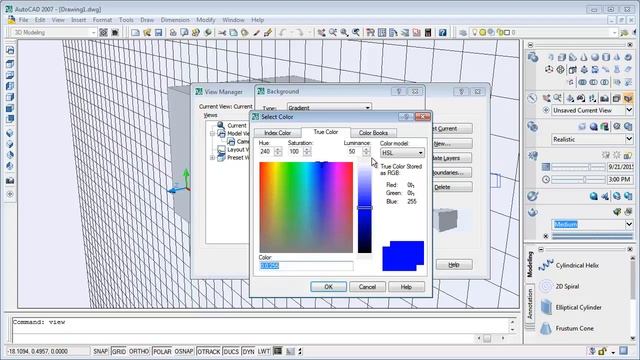This screenshot has height=360, width=640.
Task: Toggle SNAP mode in status bar
Action: tap(100, 351)
